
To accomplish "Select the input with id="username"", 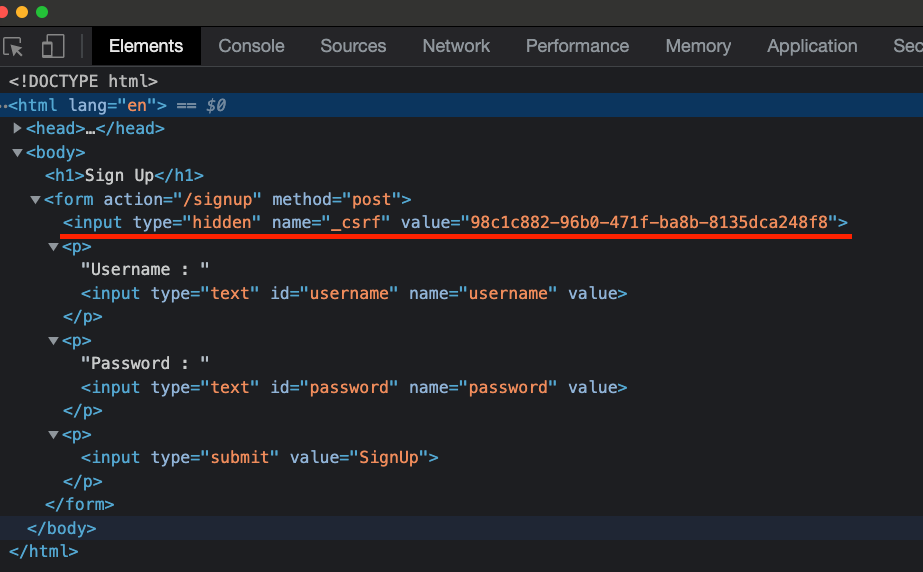I will [354, 293].
